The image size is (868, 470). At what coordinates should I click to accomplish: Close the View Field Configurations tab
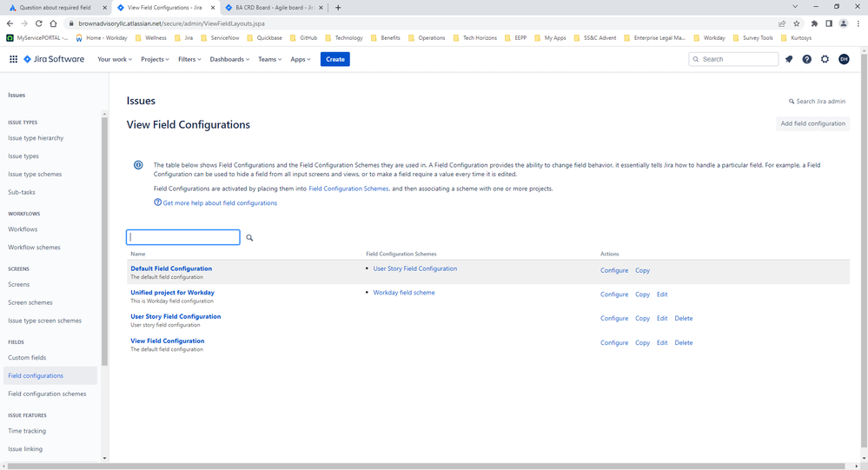[213, 8]
